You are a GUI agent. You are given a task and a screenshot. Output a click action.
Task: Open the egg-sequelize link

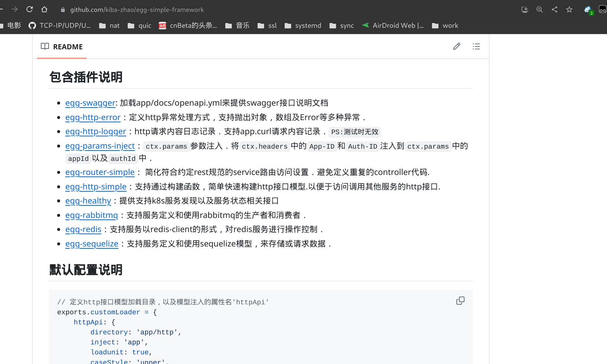point(92,244)
